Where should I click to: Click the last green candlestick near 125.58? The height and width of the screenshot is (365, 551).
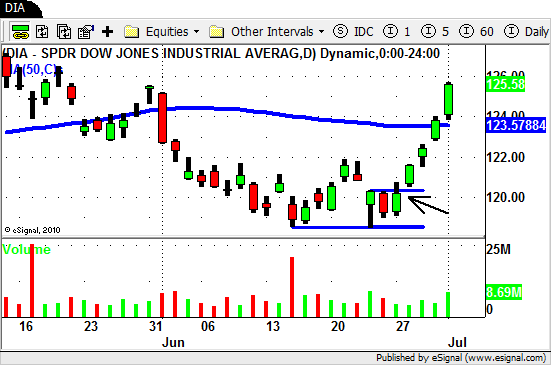coord(448,99)
